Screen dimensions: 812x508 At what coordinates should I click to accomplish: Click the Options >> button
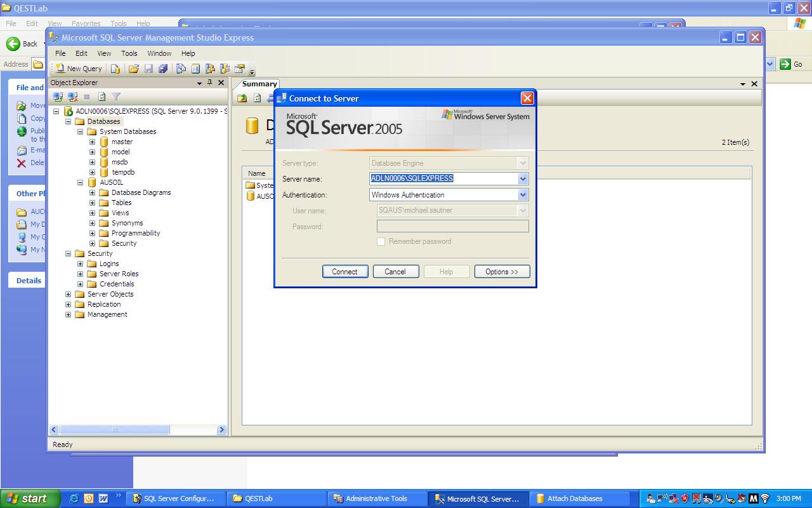[502, 271]
